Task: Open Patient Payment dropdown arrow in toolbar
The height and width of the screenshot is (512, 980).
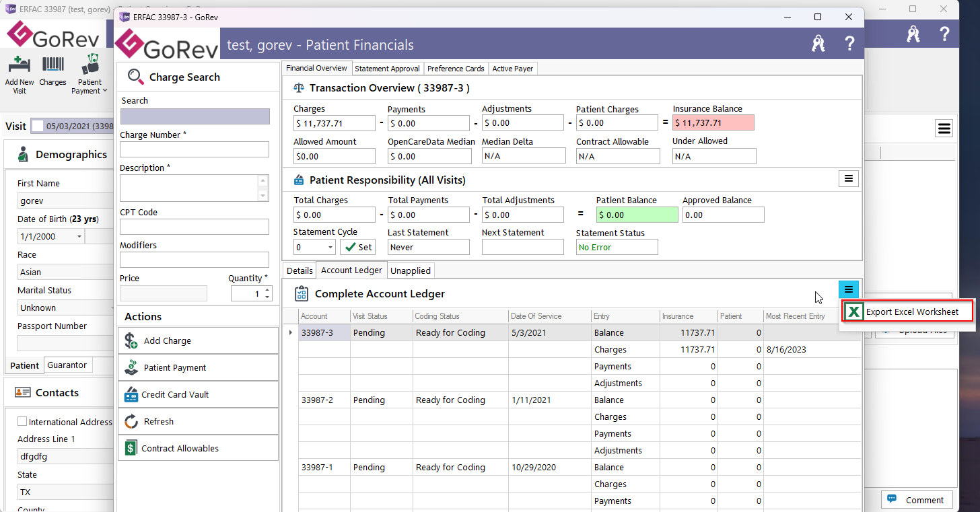Action: pos(105,91)
